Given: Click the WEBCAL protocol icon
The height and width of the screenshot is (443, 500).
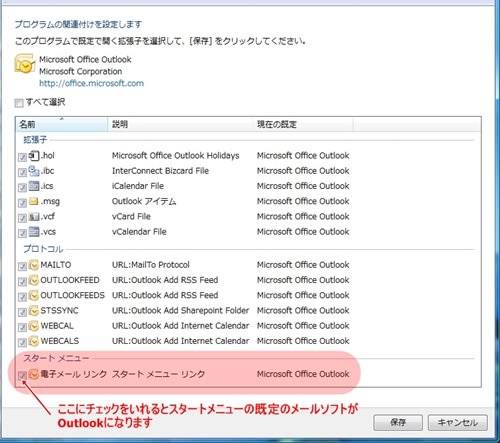Looking at the screenshot, I should pos(34,326).
